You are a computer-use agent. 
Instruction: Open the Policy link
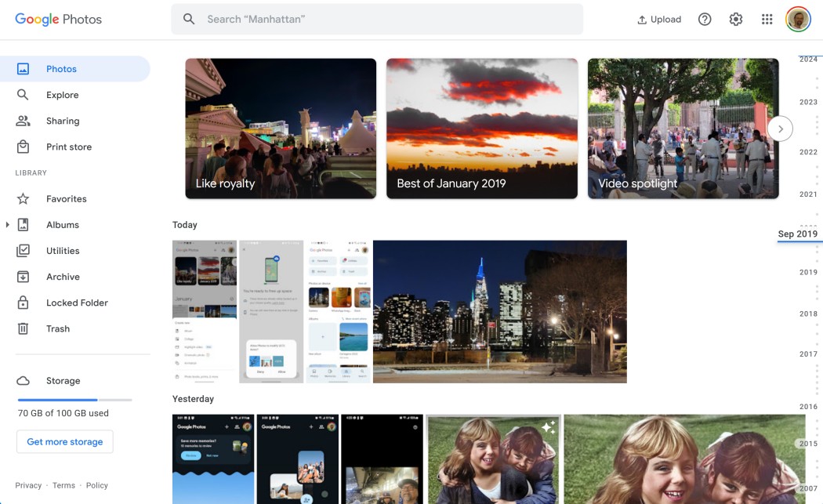[97, 485]
